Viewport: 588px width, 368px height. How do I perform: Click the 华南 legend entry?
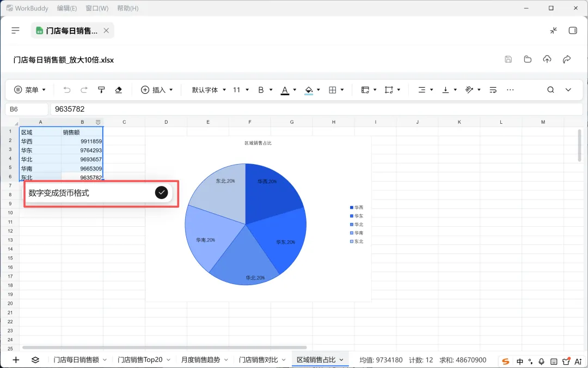[x=356, y=233]
